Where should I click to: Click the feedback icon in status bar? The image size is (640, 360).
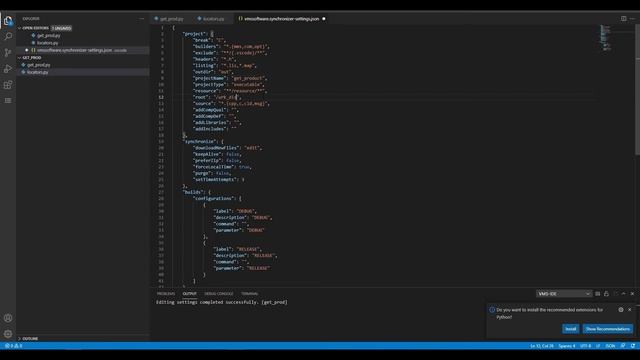click(x=622, y=346)
